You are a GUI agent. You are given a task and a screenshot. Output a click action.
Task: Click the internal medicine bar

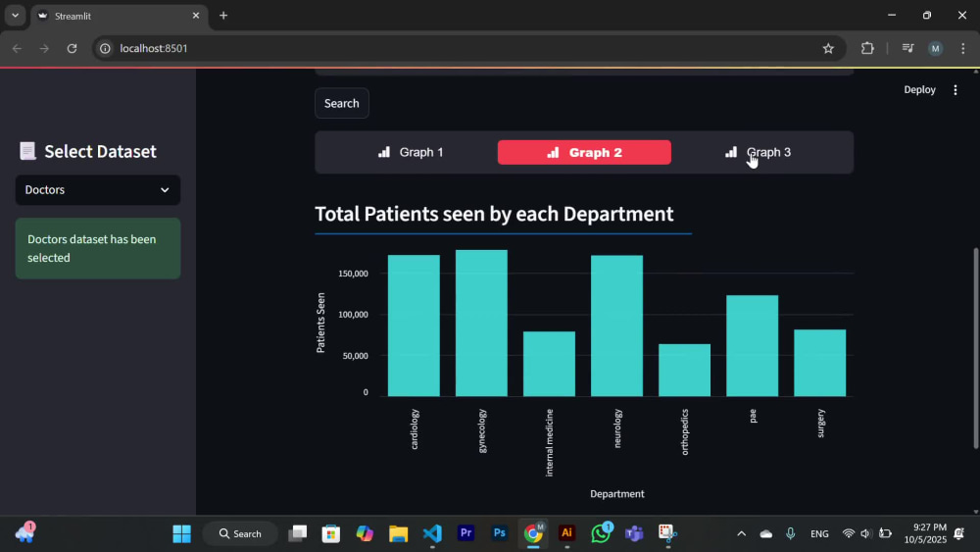(549, 364)
